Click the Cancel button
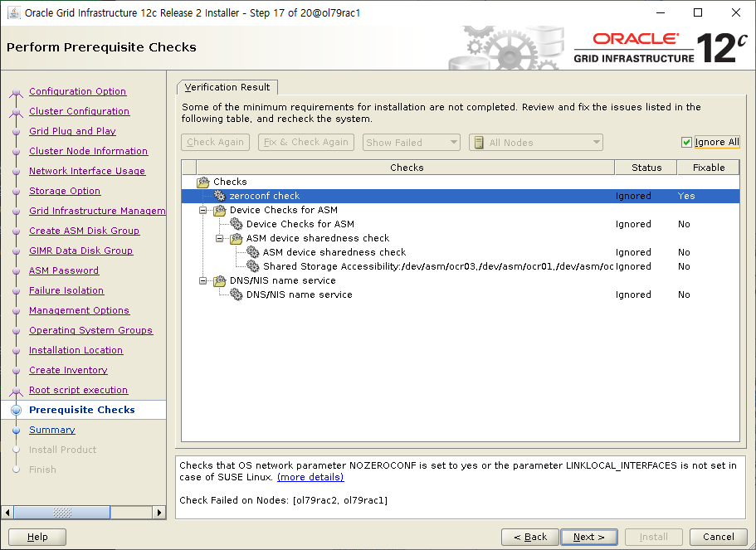 point(718,537)
